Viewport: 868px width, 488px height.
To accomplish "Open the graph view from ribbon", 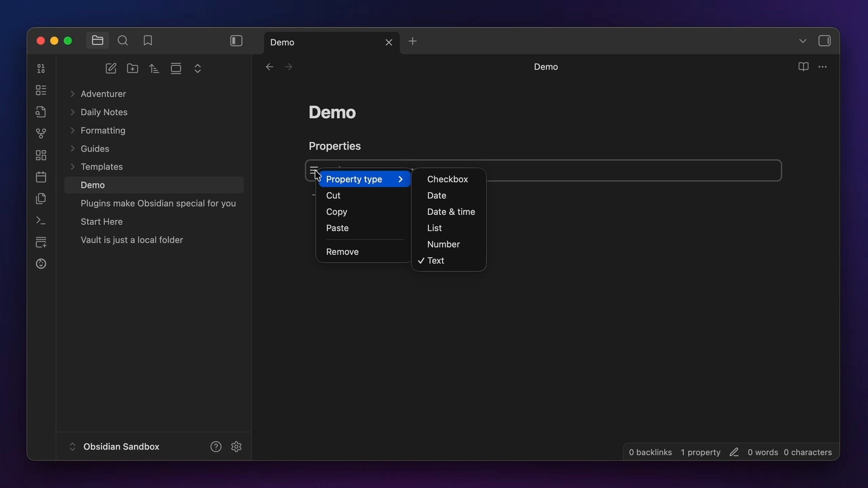I will 41,133.
